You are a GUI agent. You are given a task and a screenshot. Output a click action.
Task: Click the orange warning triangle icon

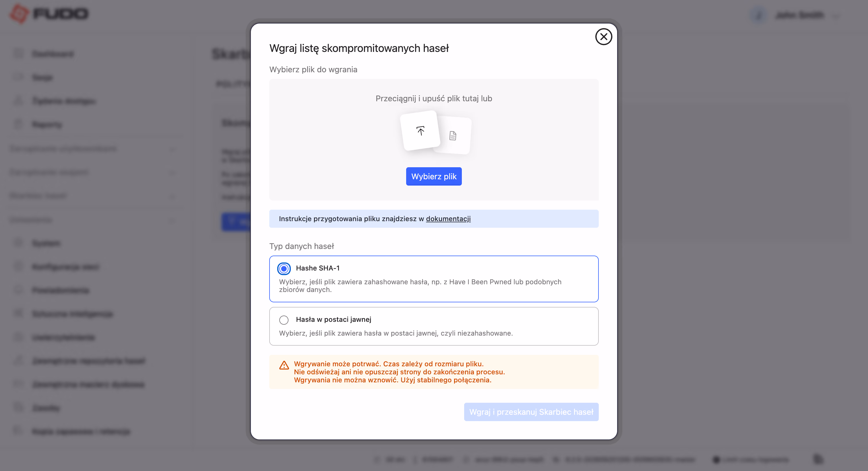click(x=284, y=365)
